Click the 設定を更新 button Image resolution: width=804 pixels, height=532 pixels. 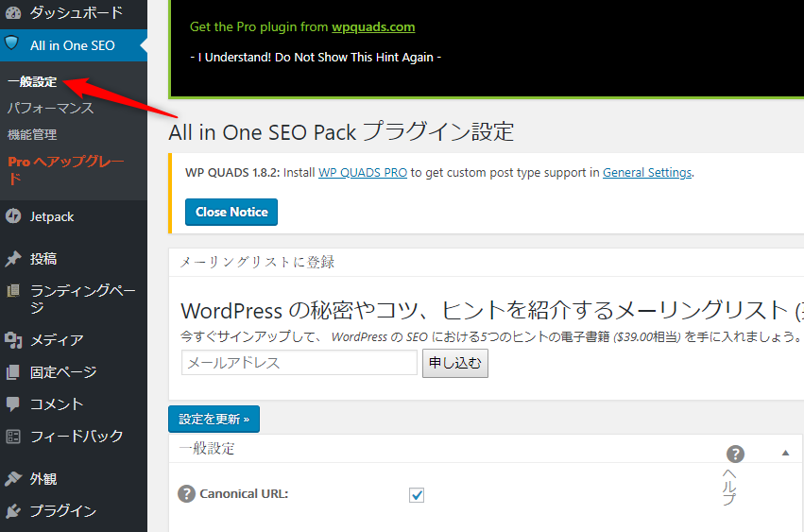[214, 420]
